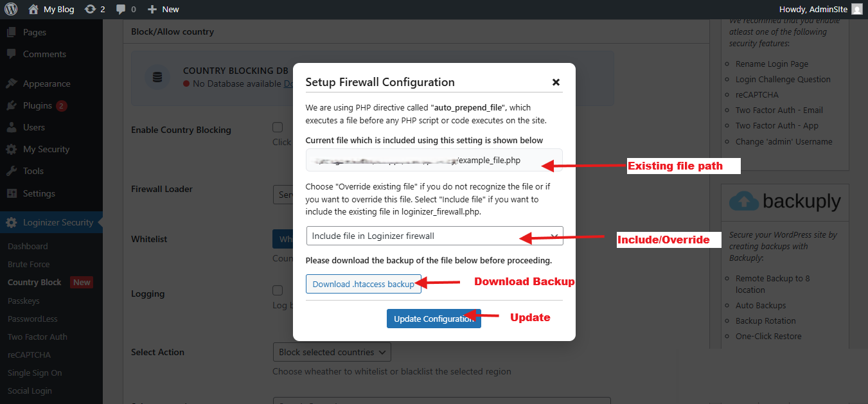Select Brute Force in the sidebar submenu
Image resolution: width=868 pixels, height=404 pixels.
28,264
